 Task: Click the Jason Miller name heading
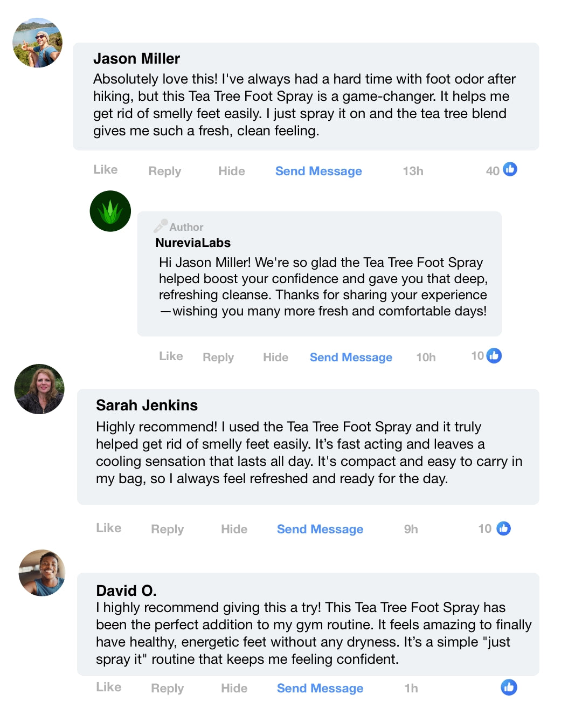[x=137, y=59]
